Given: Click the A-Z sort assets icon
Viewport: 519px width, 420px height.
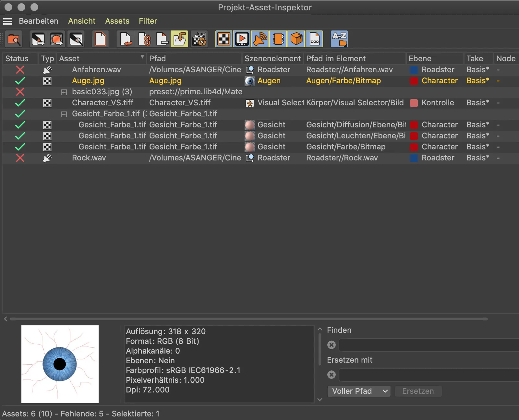Looking at the screenshot, I should pyautogui.click(x=339, y=39).
